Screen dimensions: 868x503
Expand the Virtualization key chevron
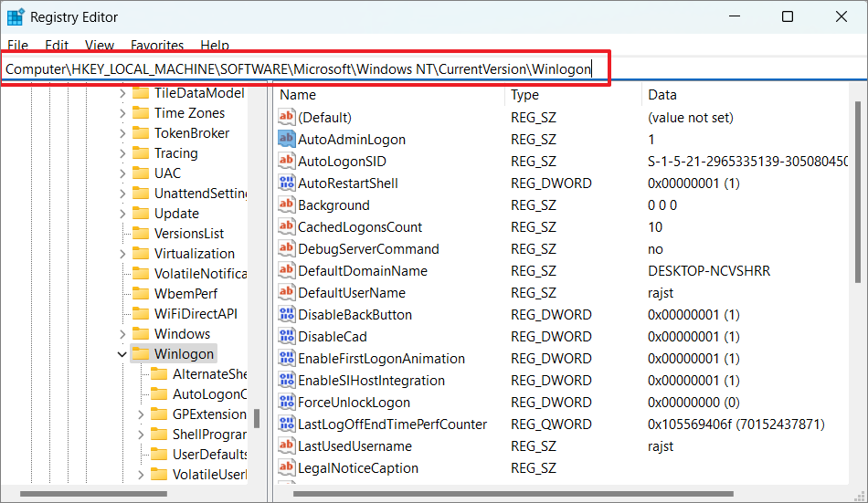pyautogui.click(x=122, y=254)
